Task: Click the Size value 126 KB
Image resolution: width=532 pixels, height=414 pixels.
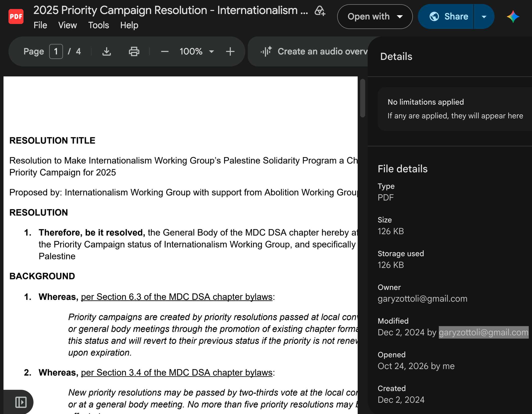Action: coord(391,231)
